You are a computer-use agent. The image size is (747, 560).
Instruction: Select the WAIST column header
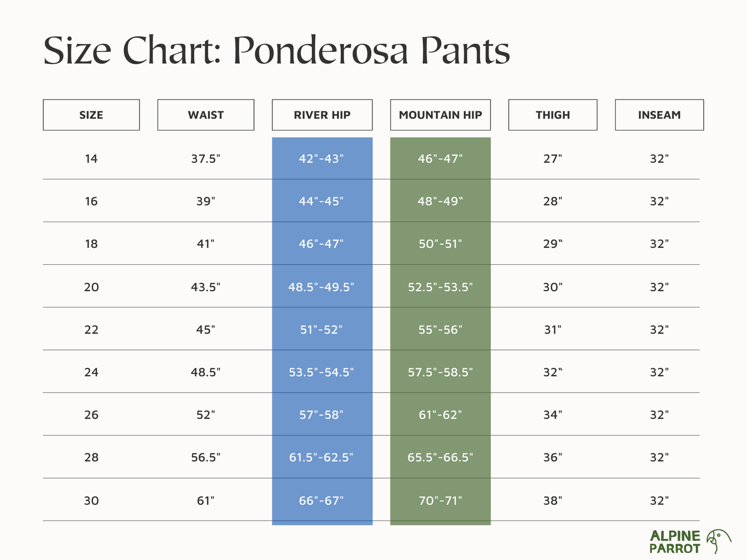[x=206, y=115]
